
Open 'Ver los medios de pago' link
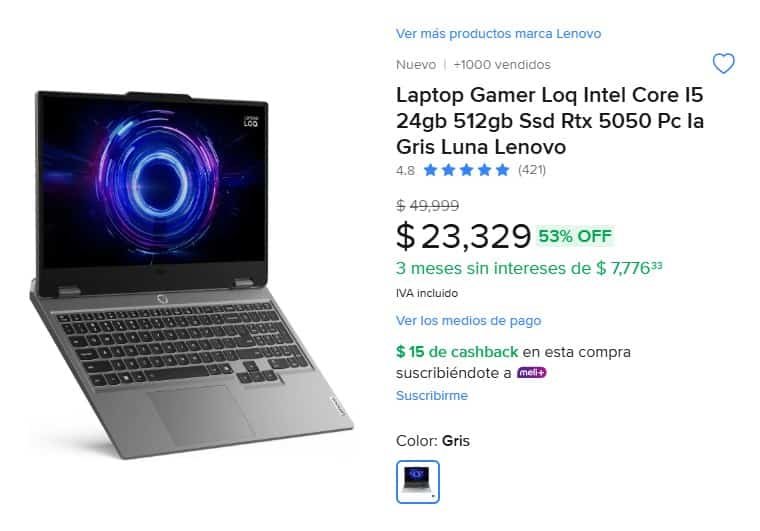pyautogui.click(x=468, y=321)
